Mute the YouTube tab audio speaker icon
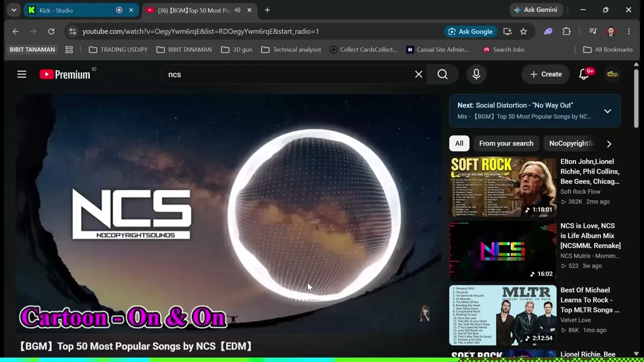Image resolution: width=644 pixels, height=362 pixels. click(237, 10)
